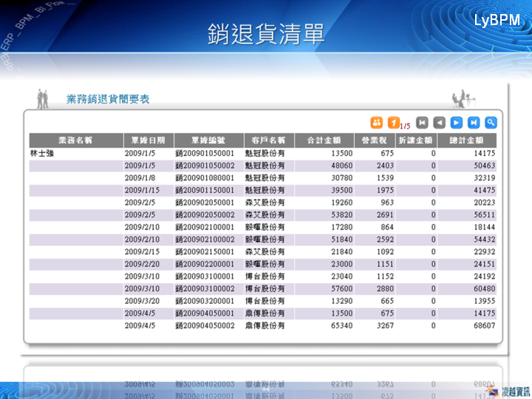Click total amount 60480
Image resolution: width=532 pixels, height=399 pixels.
pyautogui.click(x=485, y=289)
